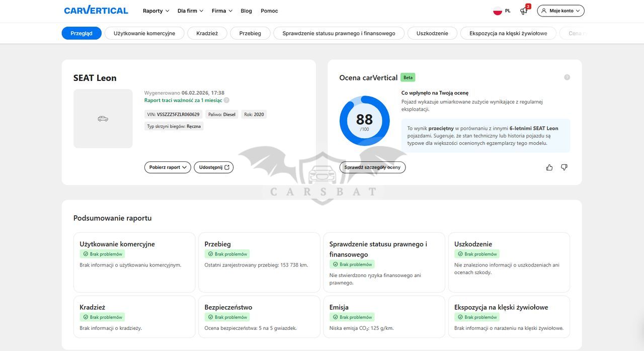Expand the Raporty menu
This screenshot has width=644, height=351.
point(156,11)
